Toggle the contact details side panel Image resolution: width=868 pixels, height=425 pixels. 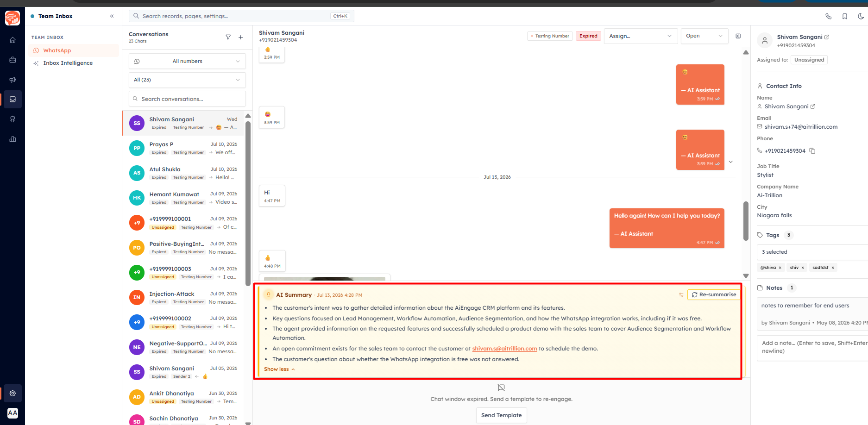[x=738, y=36]
